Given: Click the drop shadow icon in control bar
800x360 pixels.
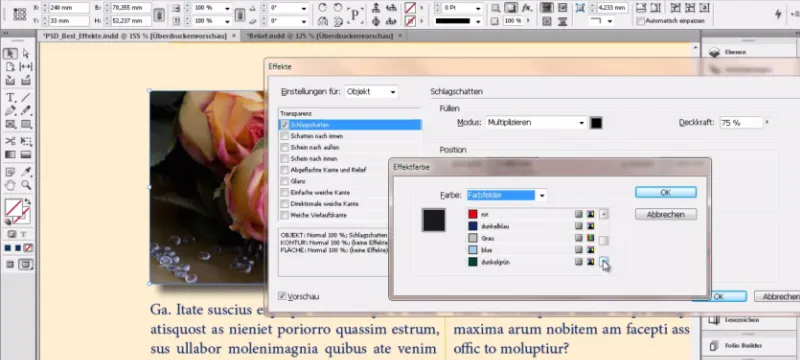Looking at the screenshot, I should point(511,8).
